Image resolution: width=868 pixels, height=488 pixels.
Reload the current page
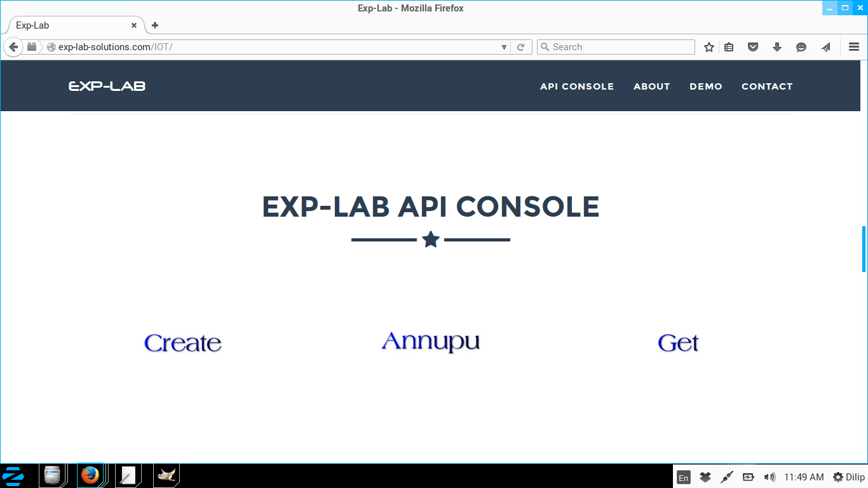[x=521, y=46]
